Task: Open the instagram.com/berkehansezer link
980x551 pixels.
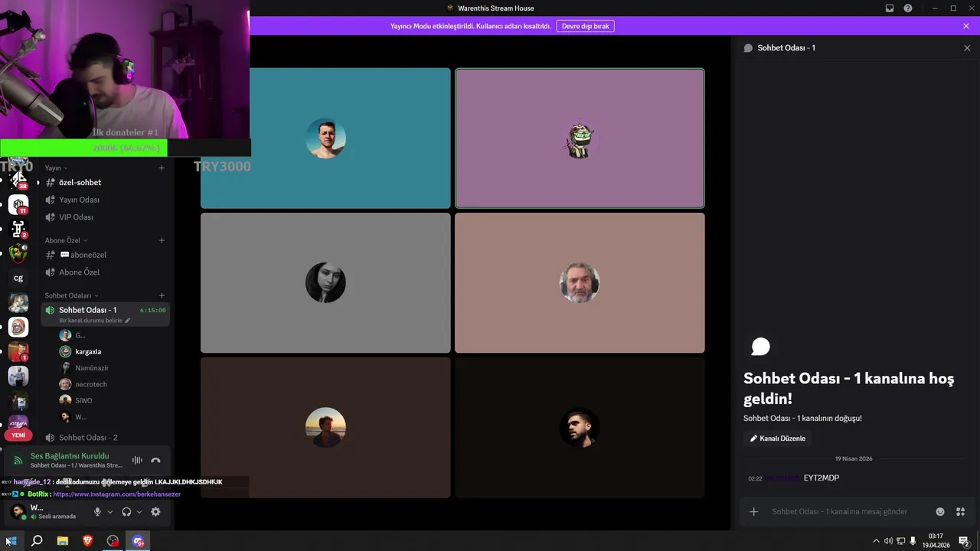Action: [x=116, y=494]
